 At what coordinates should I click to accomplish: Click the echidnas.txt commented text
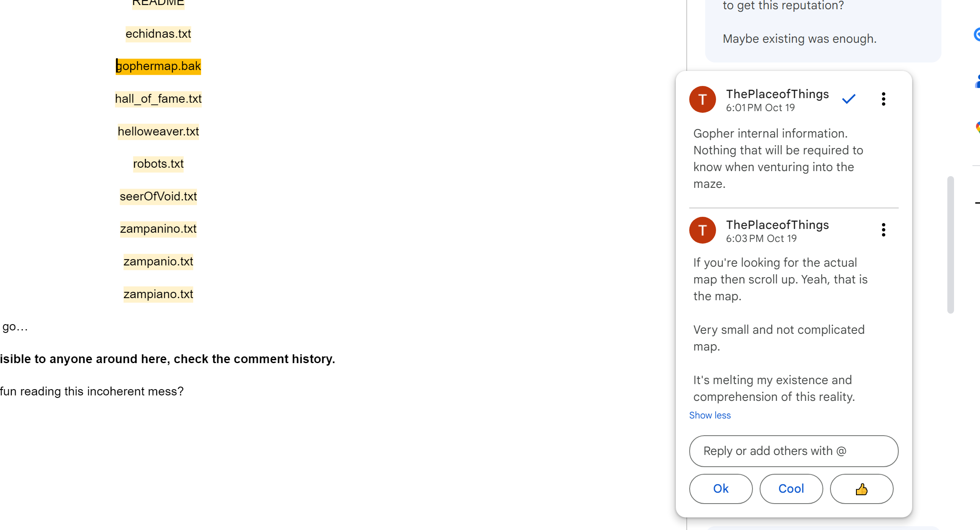pos(158,34)
